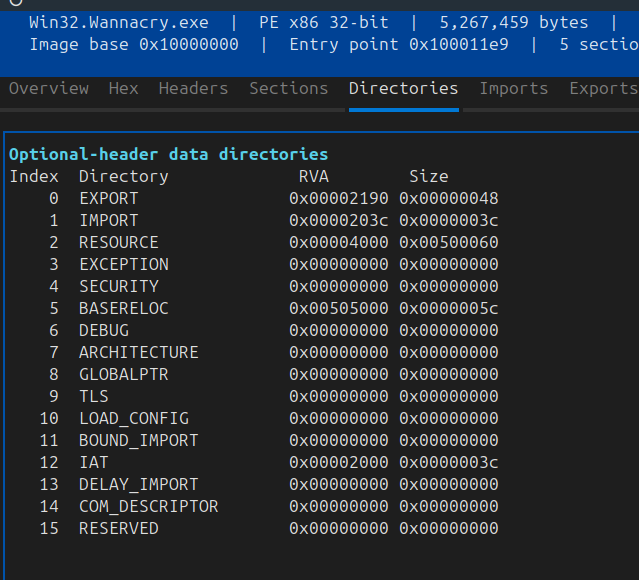
Task: Select the LOAD_CONFIG directory row
Action: [x=253, y=419]
